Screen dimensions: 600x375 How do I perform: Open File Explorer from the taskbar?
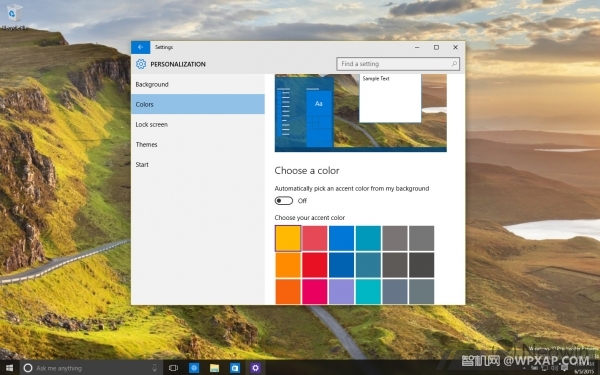click(214, 368)
